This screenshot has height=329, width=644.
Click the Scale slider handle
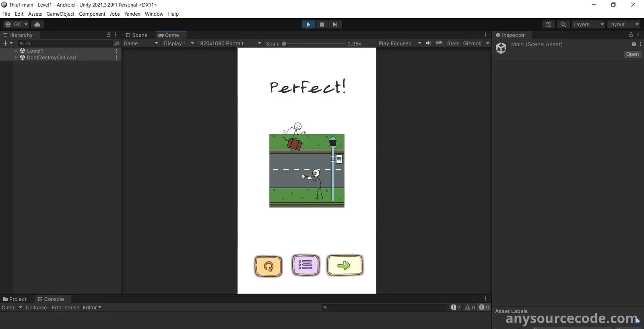tap(284, 43)
